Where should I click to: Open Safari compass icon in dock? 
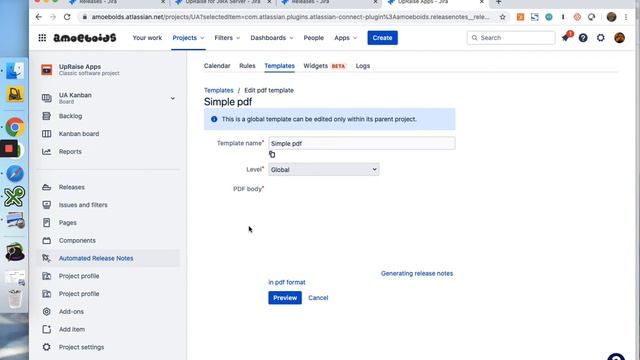coord(15,173)
